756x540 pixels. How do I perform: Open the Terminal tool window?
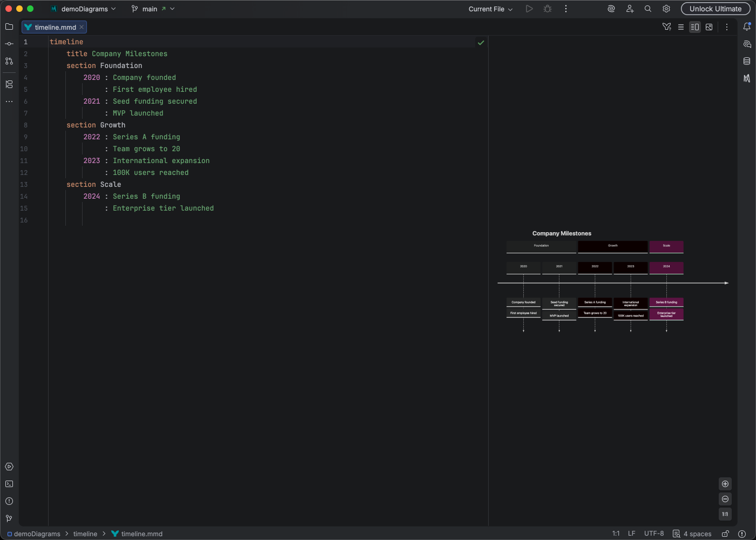pos(9,484)
